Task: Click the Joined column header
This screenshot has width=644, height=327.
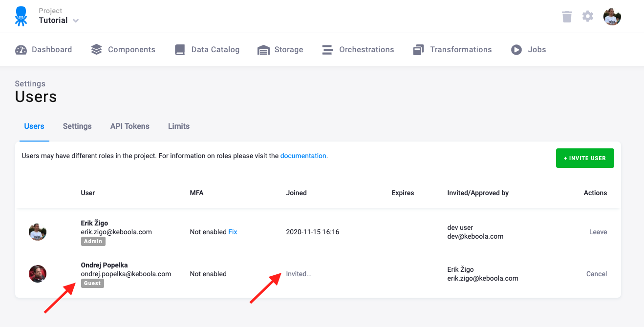Action: click(x=296, y=193)
